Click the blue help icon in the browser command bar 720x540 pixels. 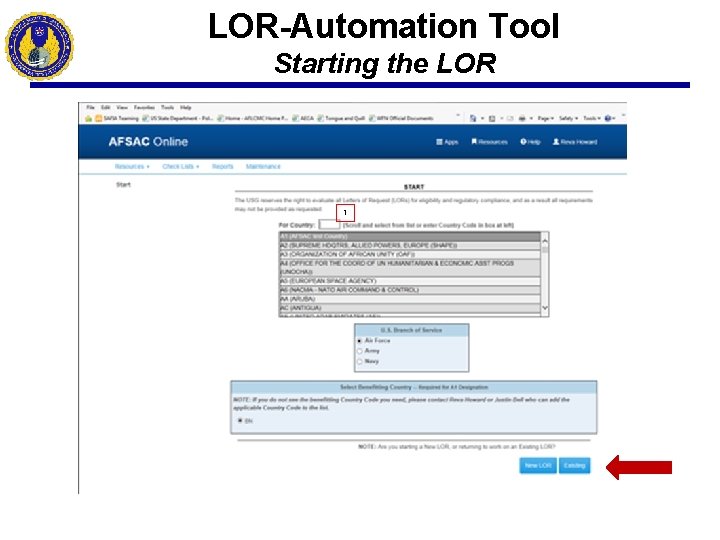coord(608,118)
